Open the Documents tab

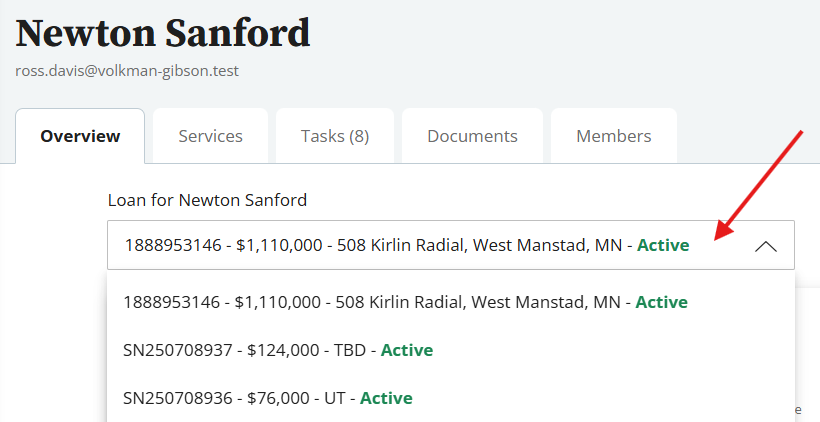coord(472,136)
